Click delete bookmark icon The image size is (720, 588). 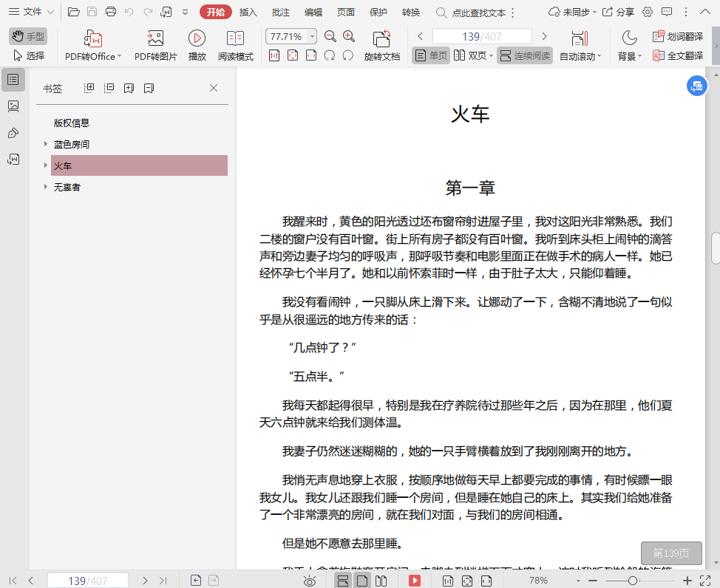pos(149,88)
